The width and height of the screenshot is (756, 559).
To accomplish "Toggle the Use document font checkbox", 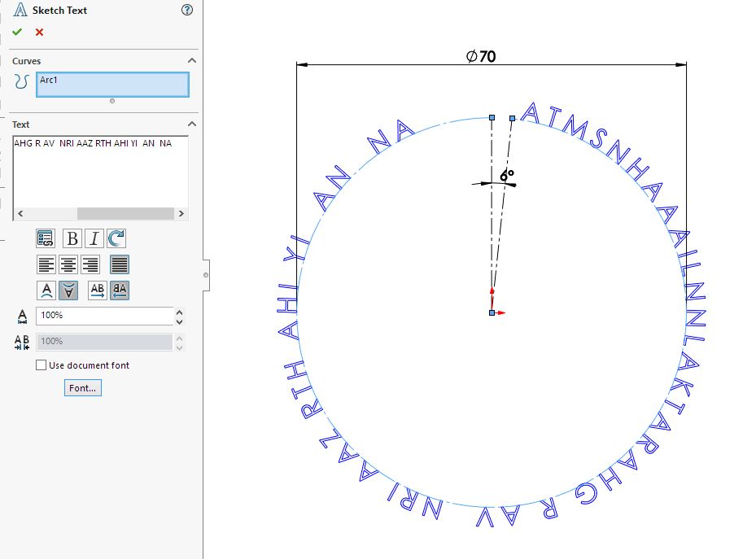I will [x=41, y=365].
